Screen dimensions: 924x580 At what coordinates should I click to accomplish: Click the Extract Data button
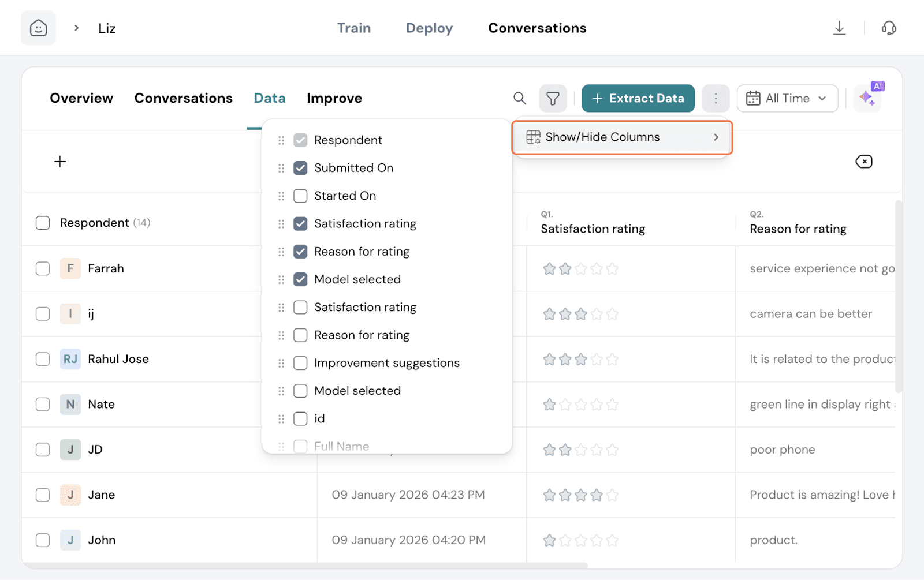coord(638,98)
